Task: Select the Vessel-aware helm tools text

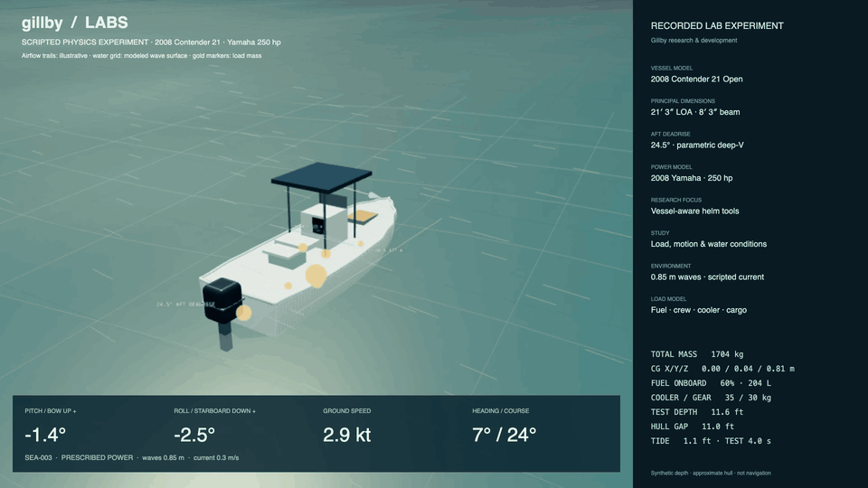Action: (x=694, y=211)
